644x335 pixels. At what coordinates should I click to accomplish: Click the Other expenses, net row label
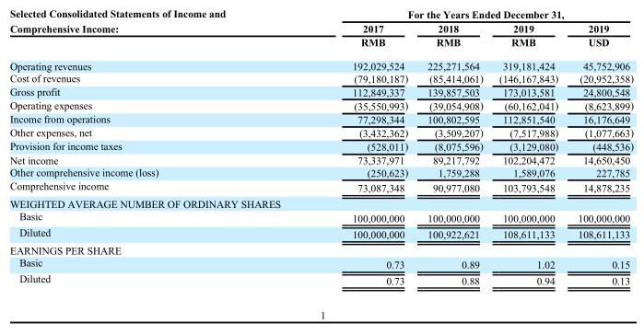click(51, 133)
